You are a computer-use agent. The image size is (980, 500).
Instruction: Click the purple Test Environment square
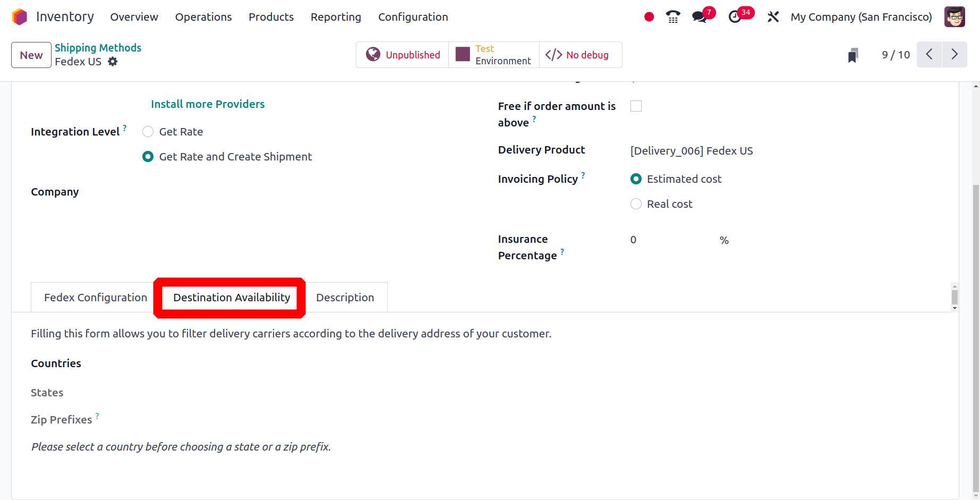[463, 54]
